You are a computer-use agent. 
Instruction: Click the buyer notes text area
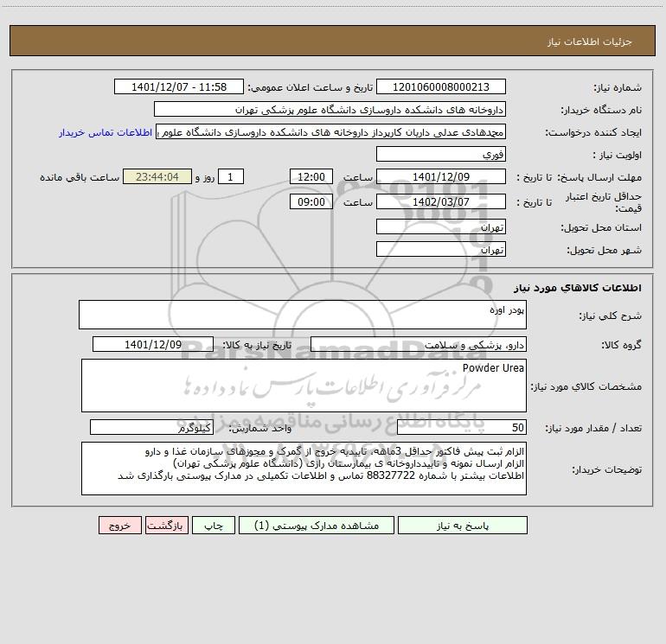(x=304, y=469)
